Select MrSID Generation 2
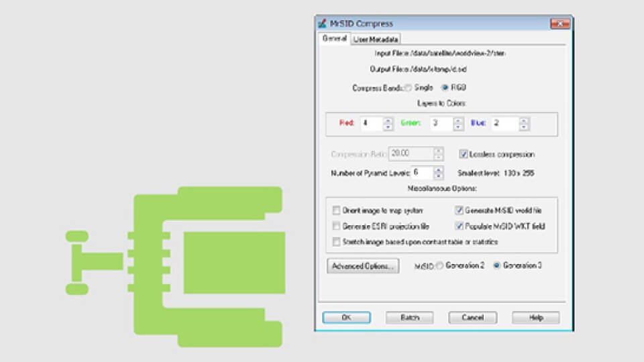644x362 pixels. (440, 265)
